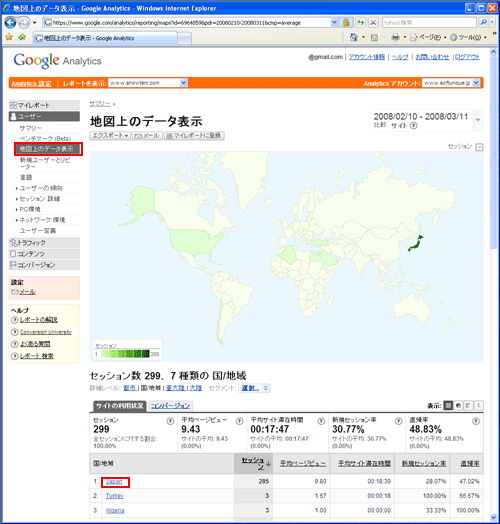Viewport: 500px width, 524px height.
Task: Open a new browser tab
Action: click(184, 38)
